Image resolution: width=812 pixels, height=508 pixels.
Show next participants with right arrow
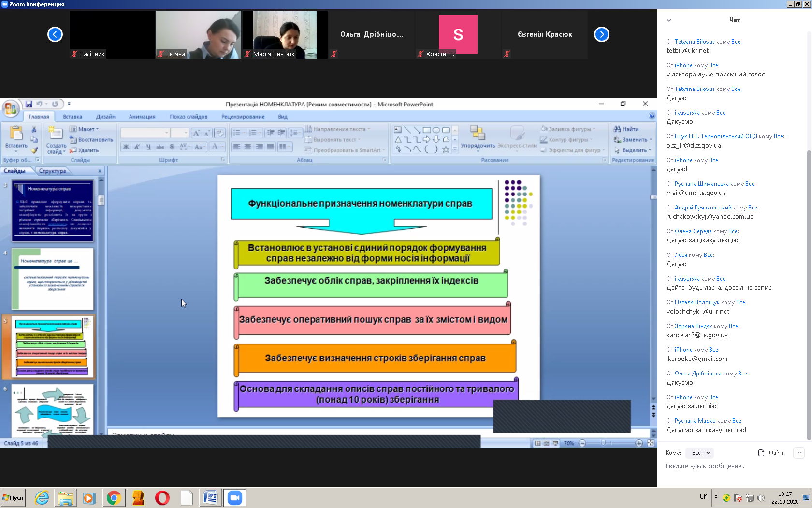(x=601, y=34)
